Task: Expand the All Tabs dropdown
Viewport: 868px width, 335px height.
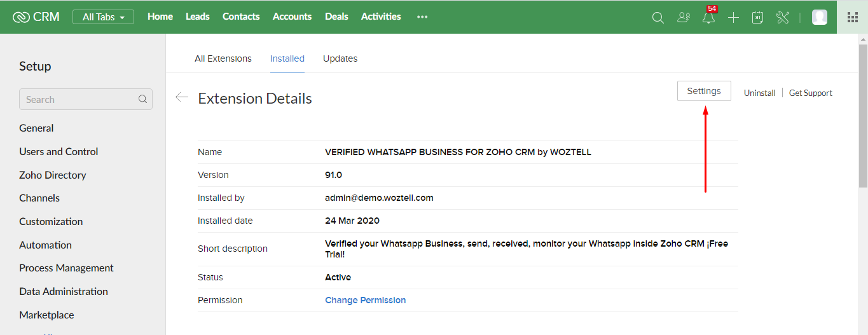Action: point(103,17)
